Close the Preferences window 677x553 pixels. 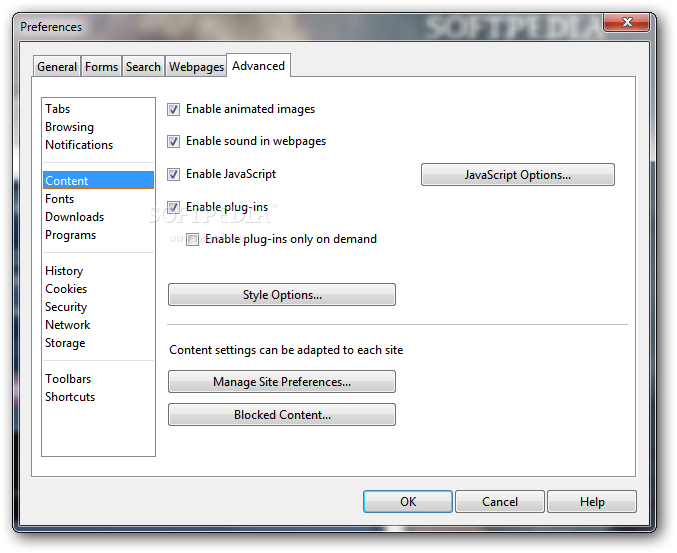[x=626, y=22]
